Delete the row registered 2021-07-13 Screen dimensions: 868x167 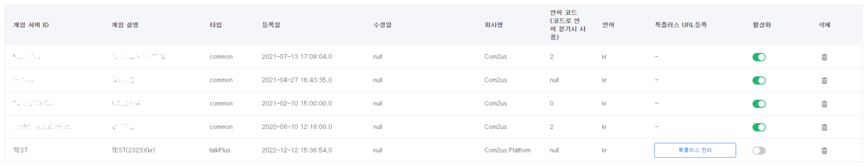(824, 57)
